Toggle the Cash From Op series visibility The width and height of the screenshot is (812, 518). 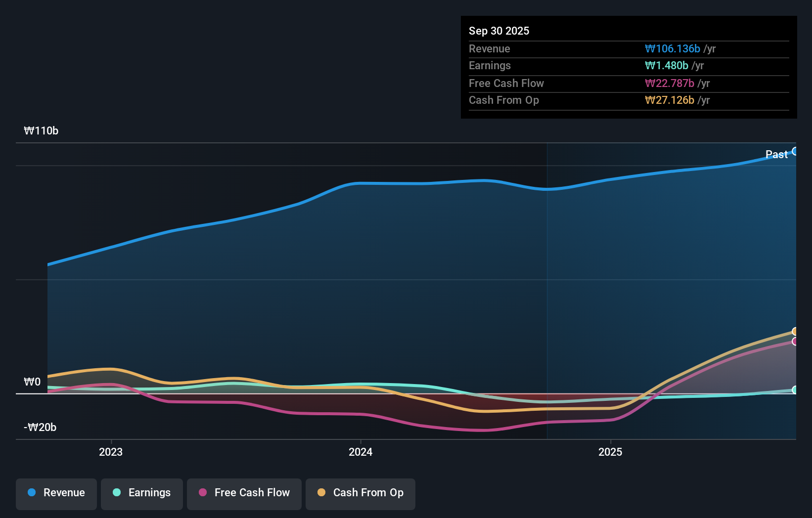(360, 493)
